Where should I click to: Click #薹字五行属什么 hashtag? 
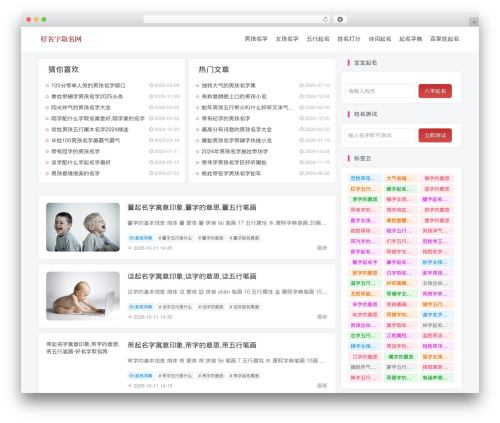175,238
